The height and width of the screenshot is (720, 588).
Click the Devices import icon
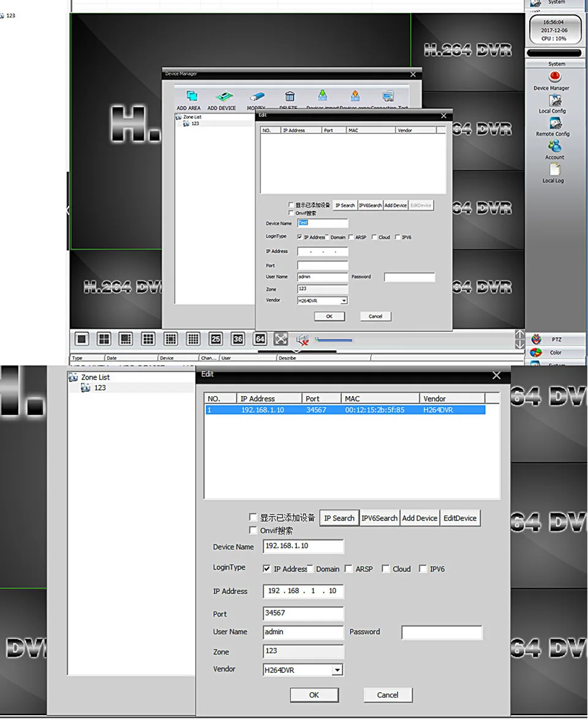pos(322,96)
